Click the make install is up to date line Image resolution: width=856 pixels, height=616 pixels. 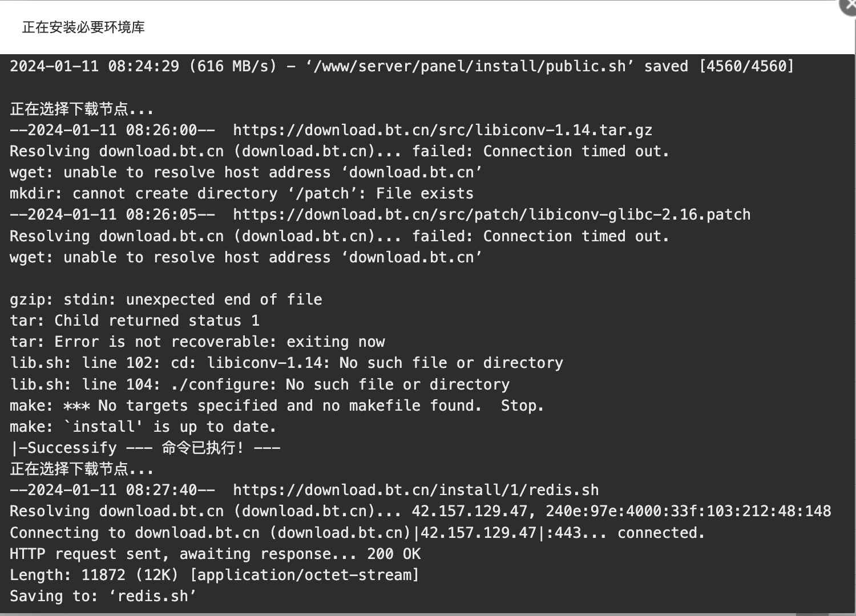[143, 427]
